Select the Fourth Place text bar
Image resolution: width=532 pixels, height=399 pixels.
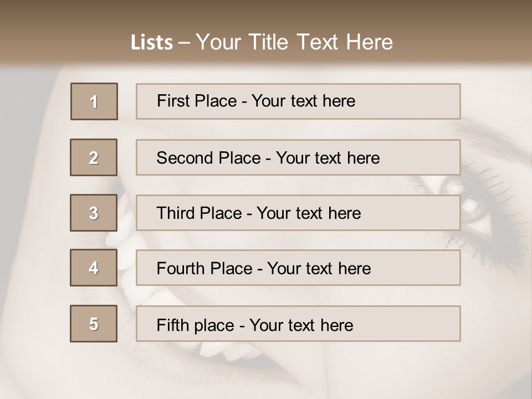pyautogui.click(x=298, y=268)
